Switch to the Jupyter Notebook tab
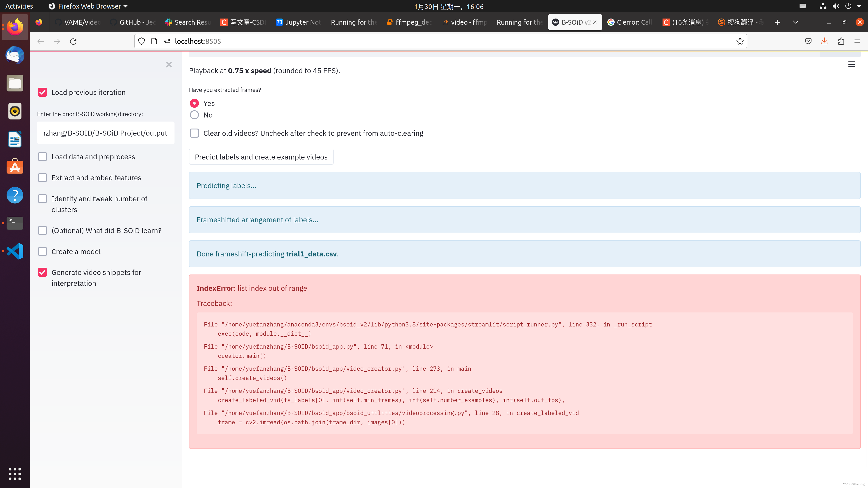Image resolution: width=868 pixels, height=488 pixels. [298, 22]
